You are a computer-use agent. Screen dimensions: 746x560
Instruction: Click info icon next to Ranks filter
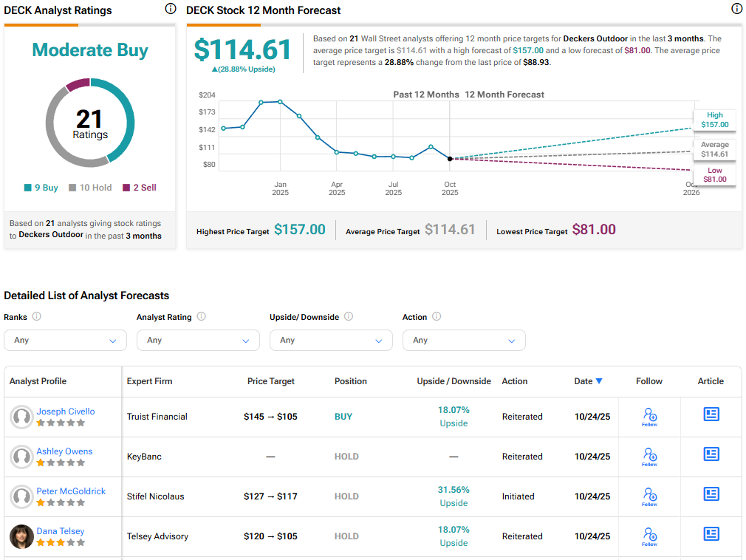tap(37, 317)
